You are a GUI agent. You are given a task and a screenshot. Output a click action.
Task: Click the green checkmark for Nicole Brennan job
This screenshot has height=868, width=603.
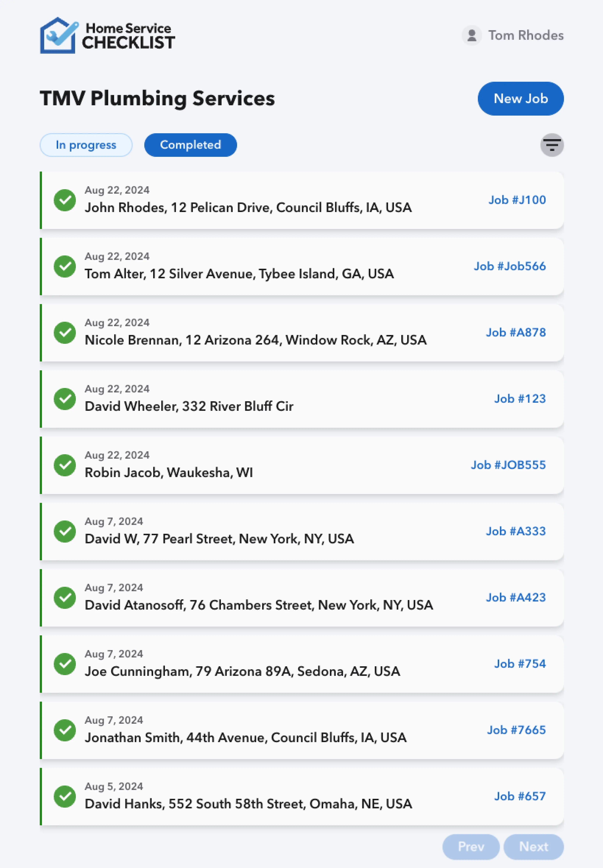coord(65,333)
